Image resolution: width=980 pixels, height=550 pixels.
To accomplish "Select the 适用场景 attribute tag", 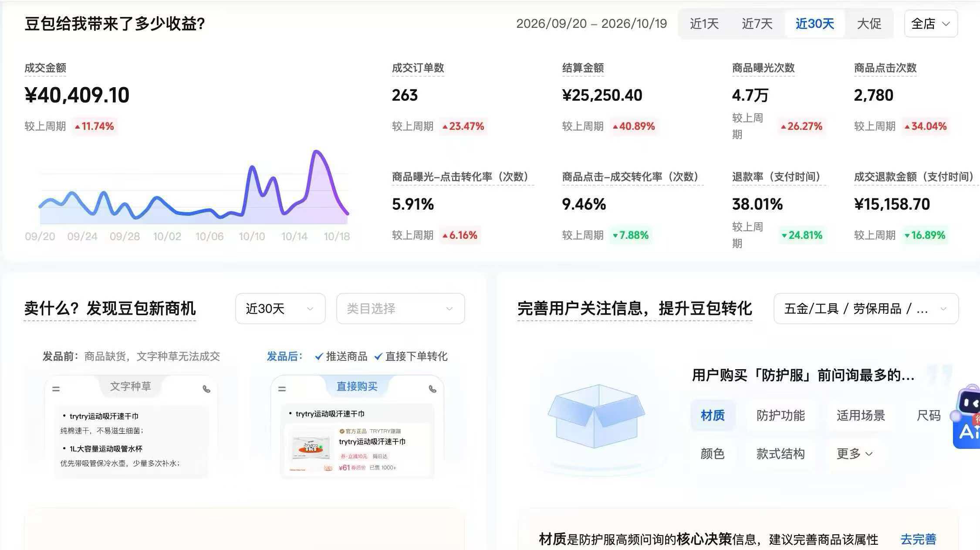I will [x=861, y=415].
